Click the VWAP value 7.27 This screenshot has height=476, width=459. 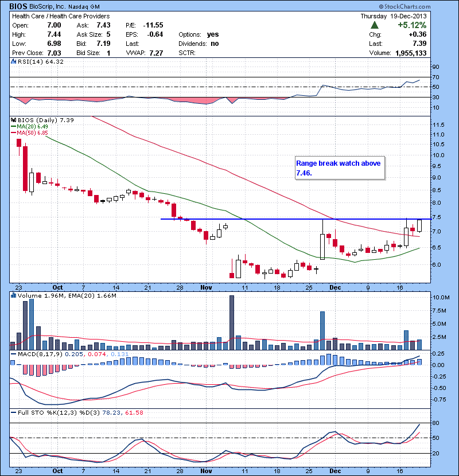click(156, 53)
